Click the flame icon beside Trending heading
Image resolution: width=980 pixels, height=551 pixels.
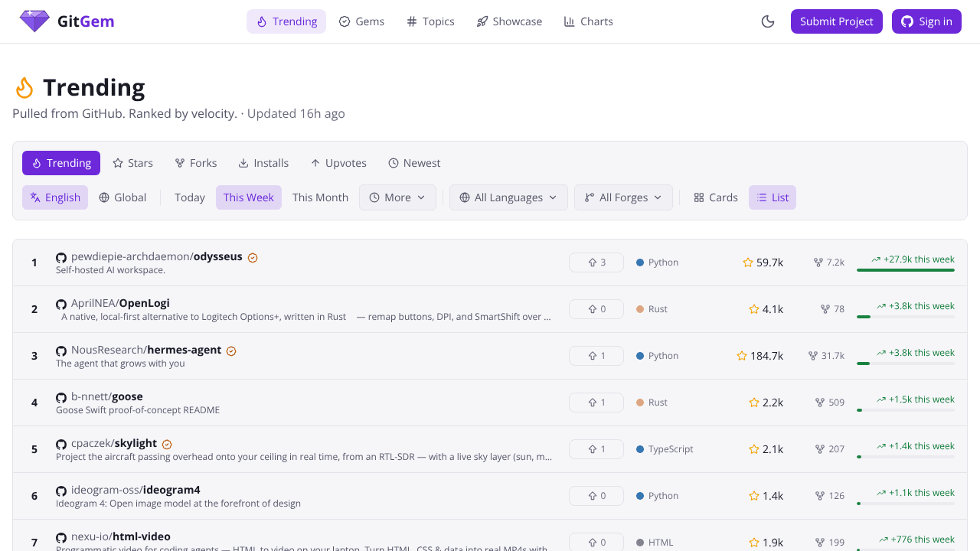coord(24,88)
